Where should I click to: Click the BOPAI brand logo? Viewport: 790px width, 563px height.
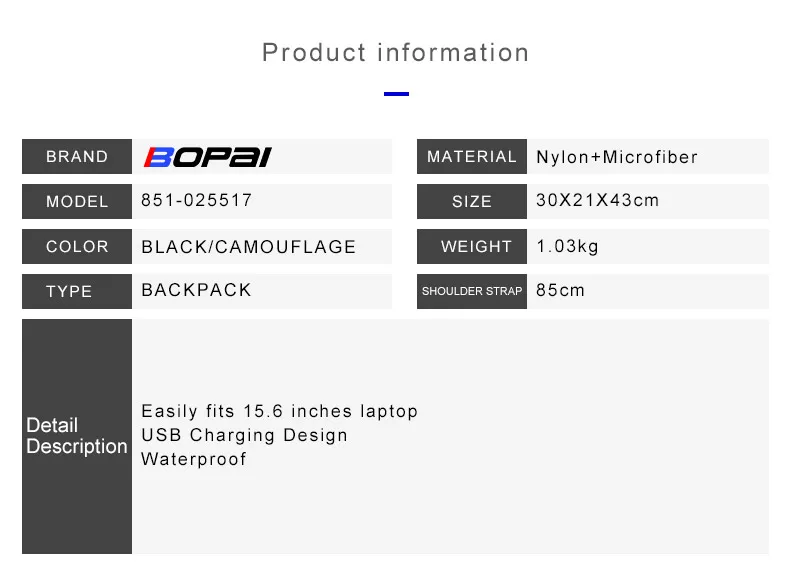point(208,157)
